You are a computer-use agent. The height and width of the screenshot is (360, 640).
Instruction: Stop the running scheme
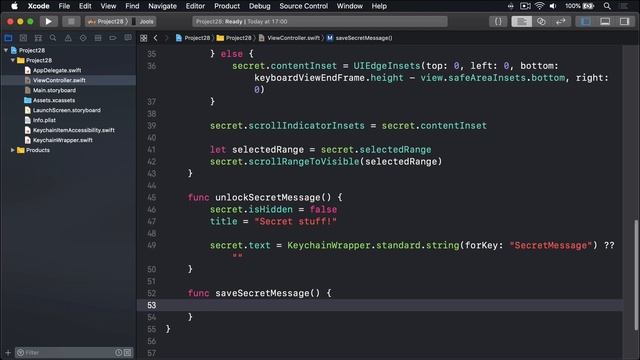point(71,22)
